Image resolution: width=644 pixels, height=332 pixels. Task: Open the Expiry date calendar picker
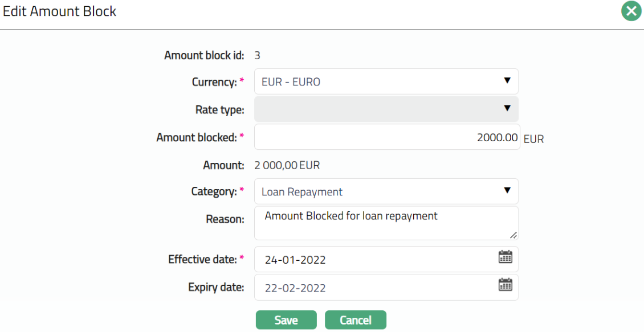coord(505,285)
